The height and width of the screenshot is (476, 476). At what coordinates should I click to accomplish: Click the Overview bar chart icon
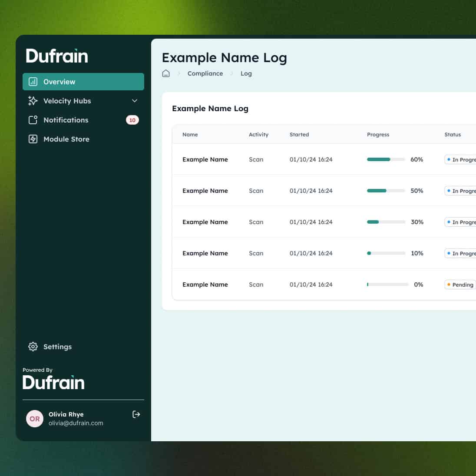click(x=33, y=82)
